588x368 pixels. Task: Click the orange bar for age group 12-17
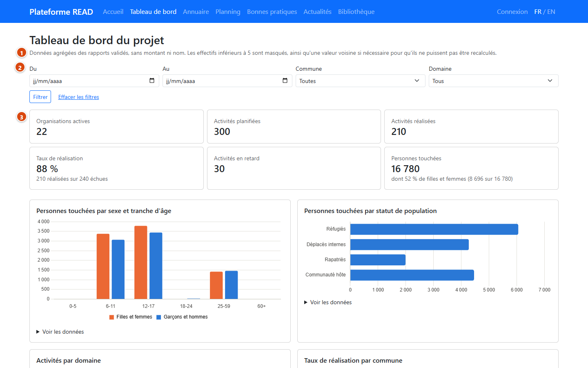point(141,263)
